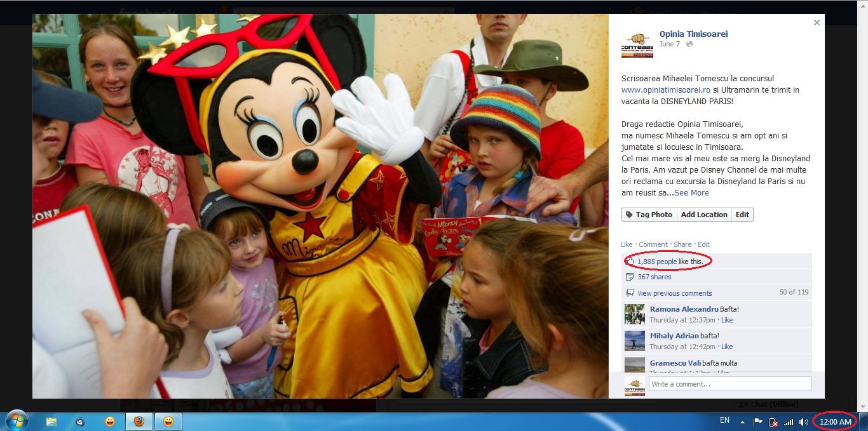Click the Tag Photo button
The image size is (868, 431).
pyautogui.click(x=649, y=215)
